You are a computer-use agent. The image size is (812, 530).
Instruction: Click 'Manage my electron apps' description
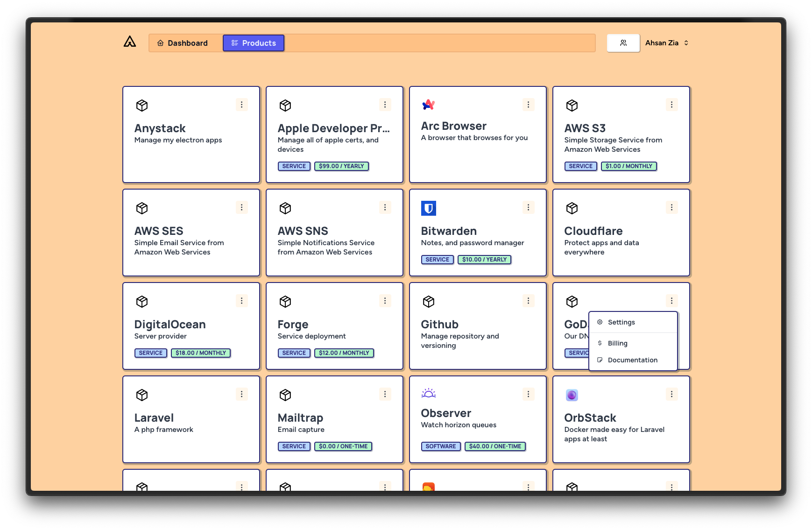[x=178, y=140]
